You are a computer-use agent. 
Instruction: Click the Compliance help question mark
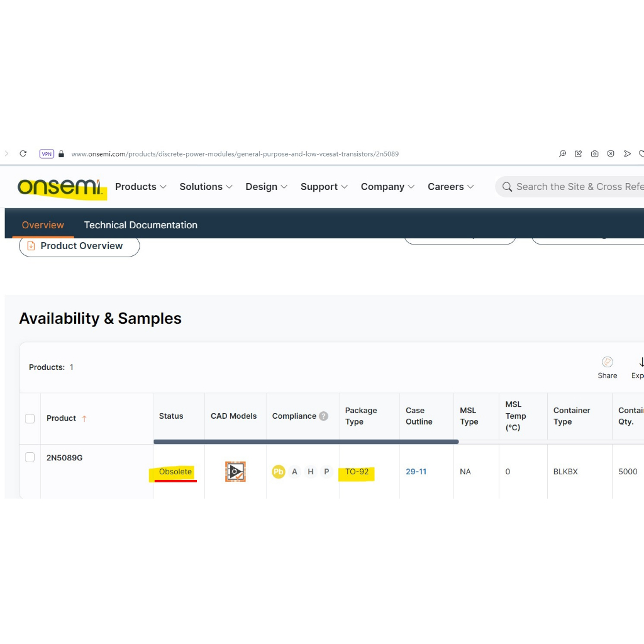coord(324,416)
